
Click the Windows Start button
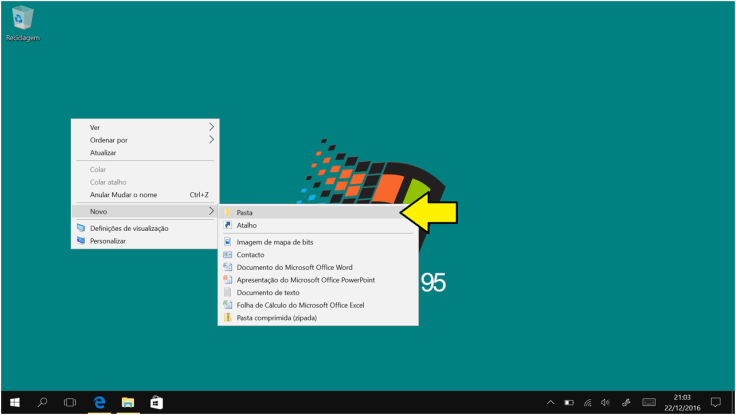click(x=14, y=402)
